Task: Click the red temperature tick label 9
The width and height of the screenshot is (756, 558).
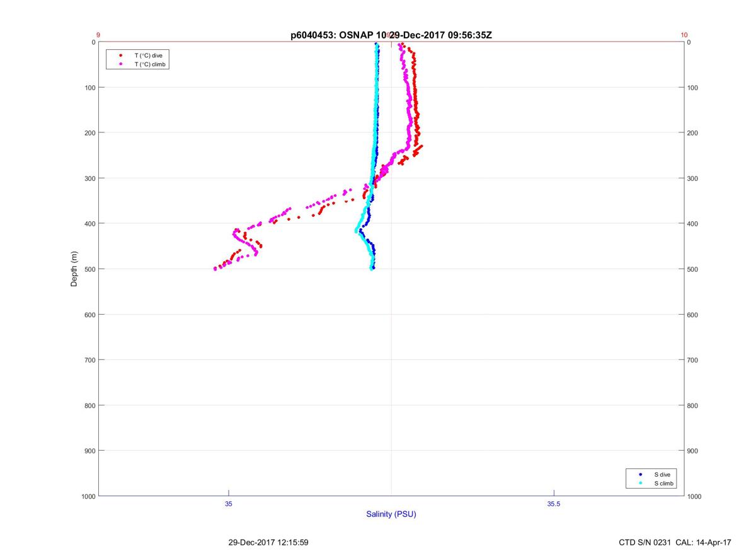Action: pyautogui.click(x=98, y=35)
